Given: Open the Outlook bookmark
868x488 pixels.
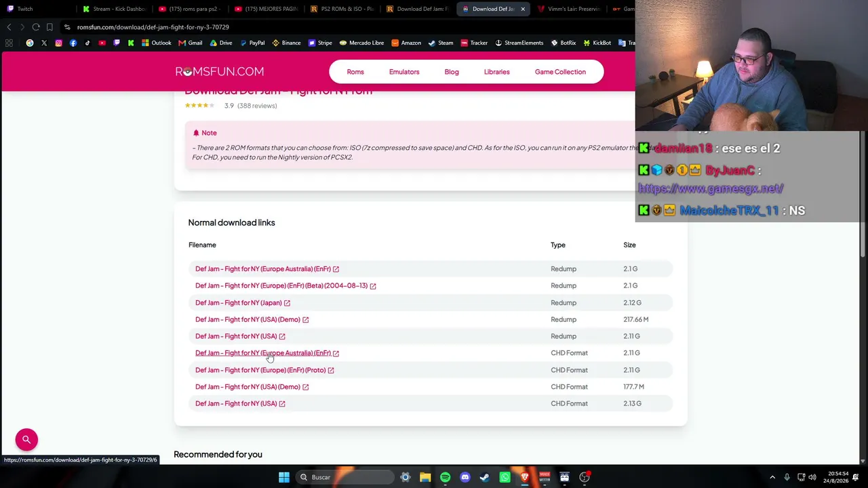Looking at the screenshot, I should click(x=157, y=43).
